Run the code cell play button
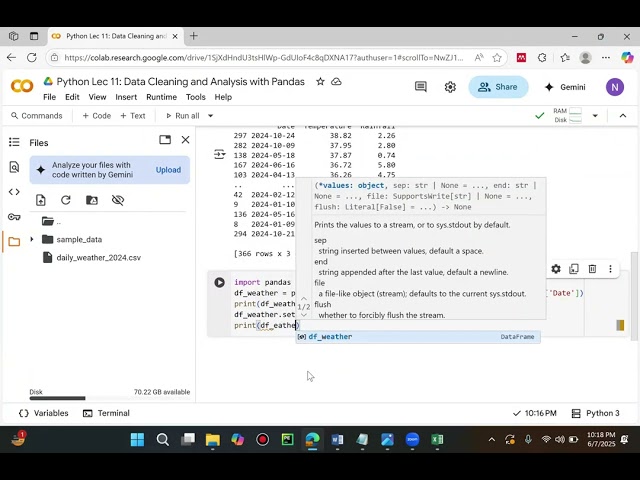The height and width of the screenshot is (480, 640). (x=220, y=282)
